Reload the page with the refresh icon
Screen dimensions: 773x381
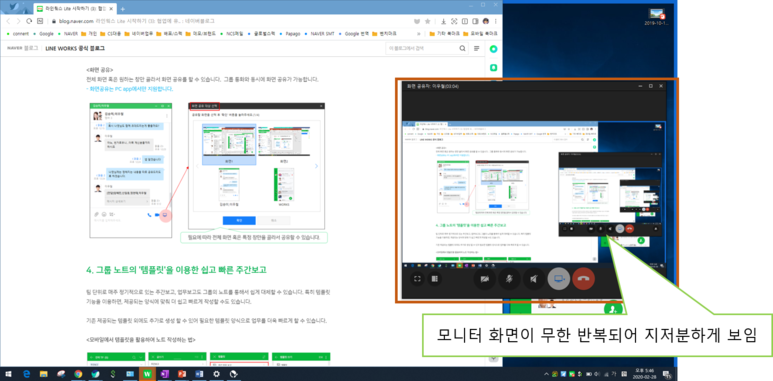point(30,21)
